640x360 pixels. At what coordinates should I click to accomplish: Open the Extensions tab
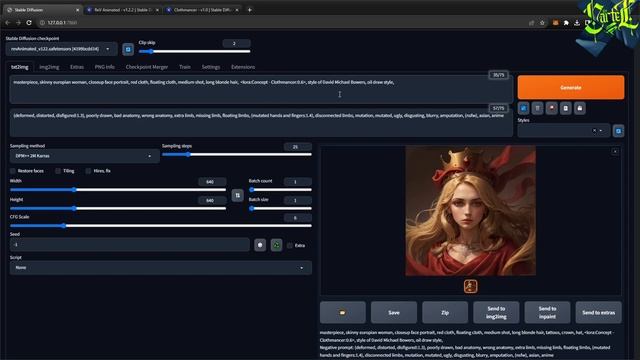pyautogui.click(x=243, y=67)
